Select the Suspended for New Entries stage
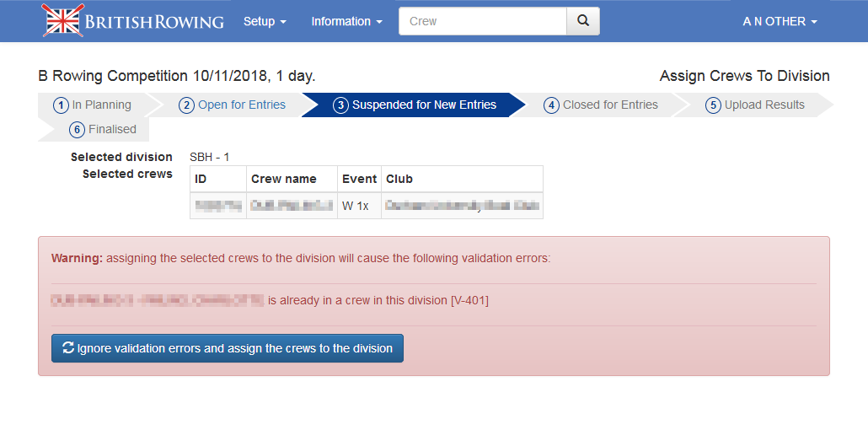The height and width of the screenshot is (430, 868). [424, 105]
